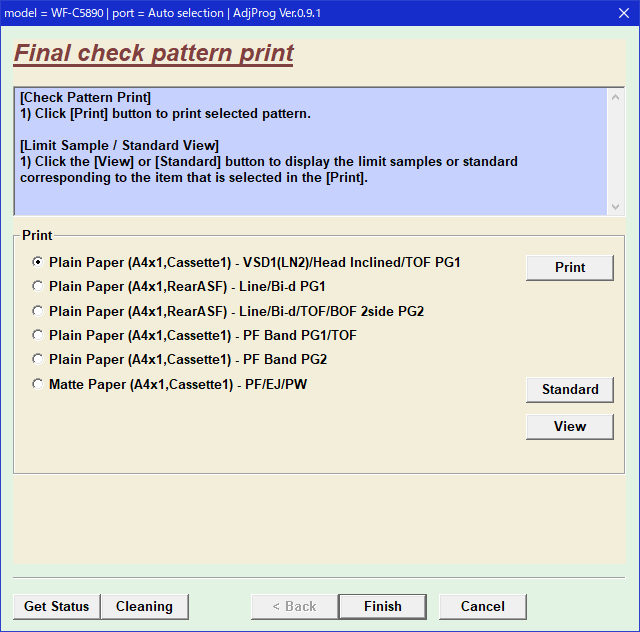The height and width of the screenshot is (632, 640).
Task: Go to previous page with Back
Action: tap(294, 607)
